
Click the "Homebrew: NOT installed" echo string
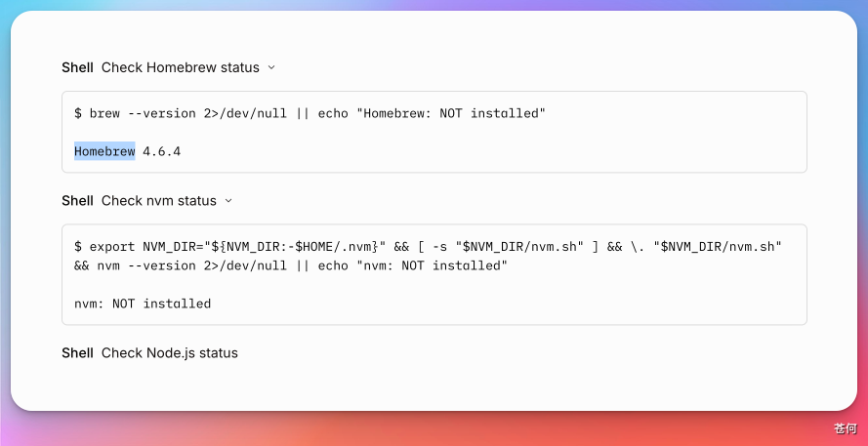[451, 113]
